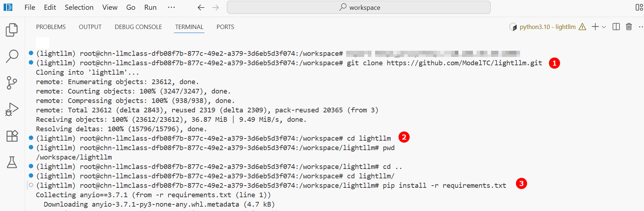Toggle the sidebar via top-left icon

click(x=8, y=7)
